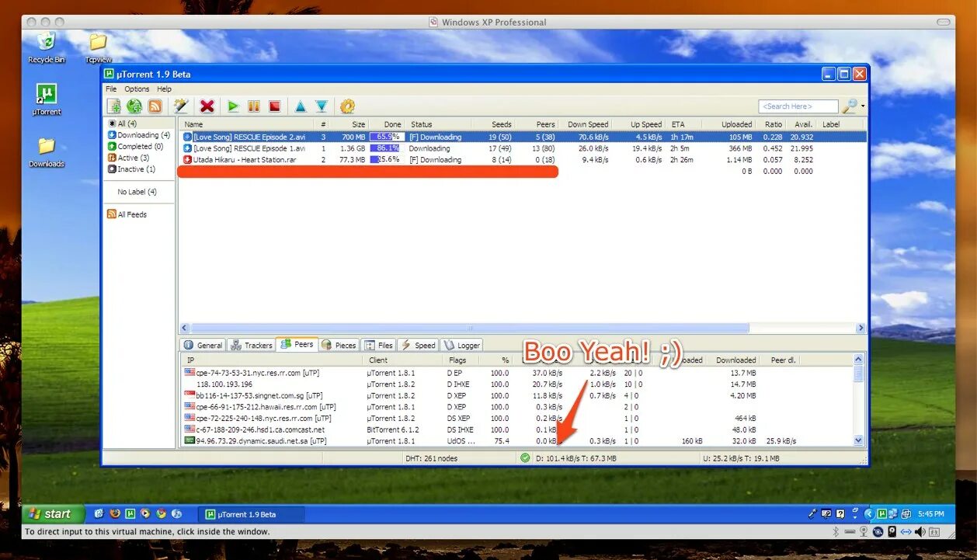Image resolution: width=977 pixels, height=560 pixels.
Task: Switch to the Speed tab
Action: tap(418, 345)
